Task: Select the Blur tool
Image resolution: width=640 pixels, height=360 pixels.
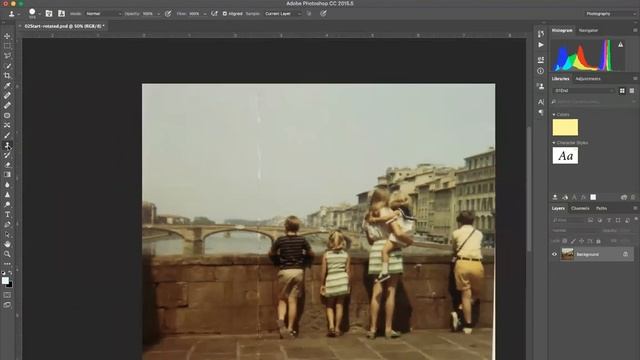Action: (7, 184)
